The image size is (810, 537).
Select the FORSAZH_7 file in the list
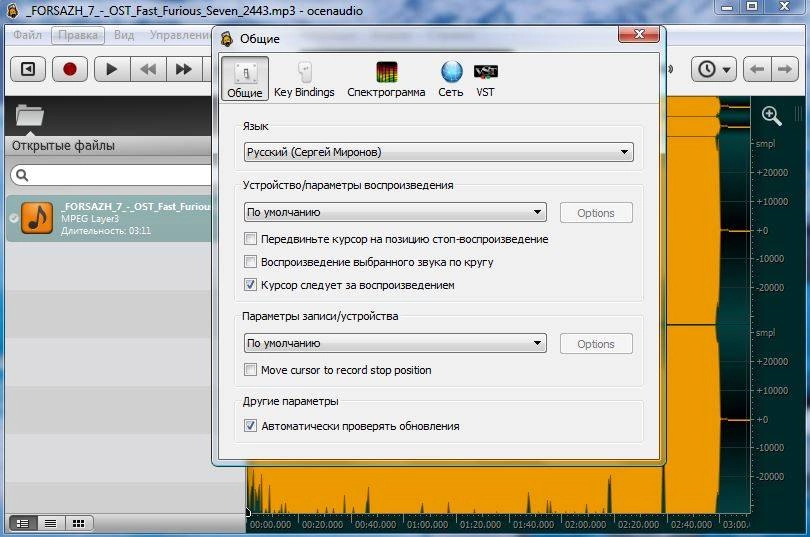[109, 218]
